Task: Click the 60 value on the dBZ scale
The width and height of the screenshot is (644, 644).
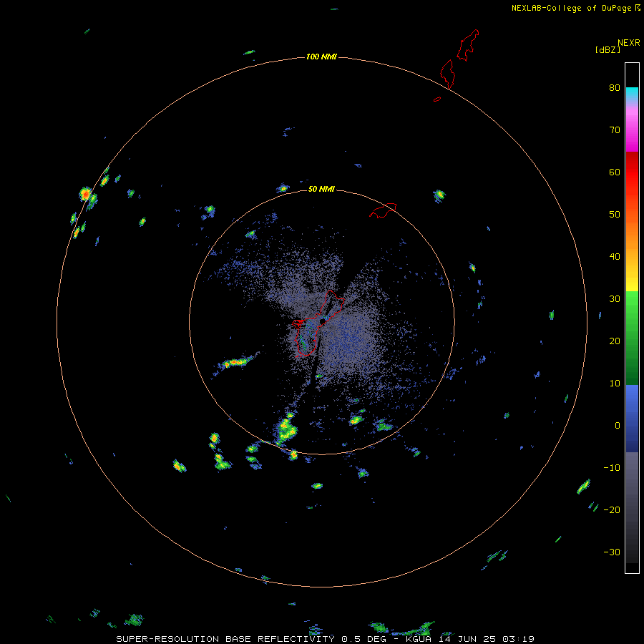Action: 615,172
